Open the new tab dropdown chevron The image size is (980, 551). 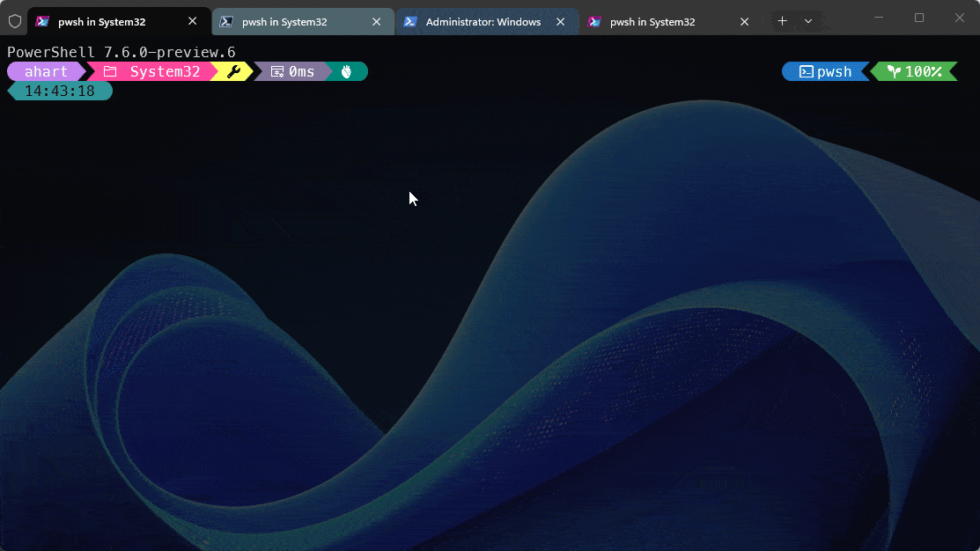808,20
